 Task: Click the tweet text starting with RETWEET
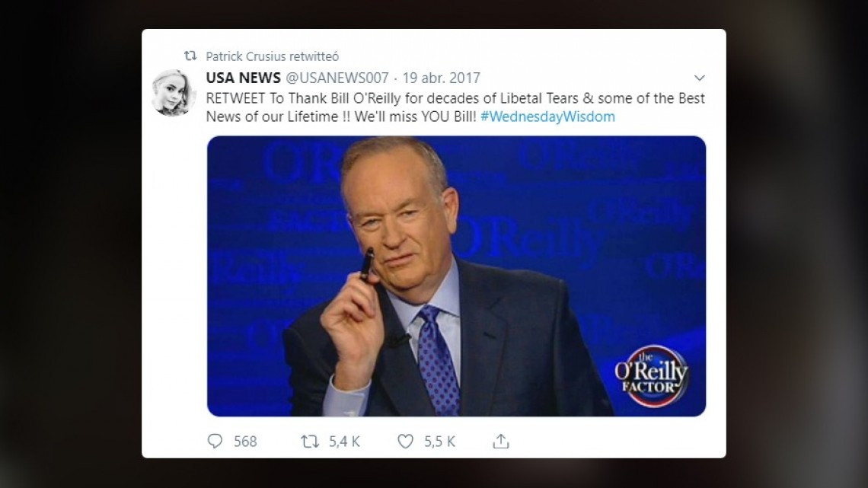[x=455, y=107]
